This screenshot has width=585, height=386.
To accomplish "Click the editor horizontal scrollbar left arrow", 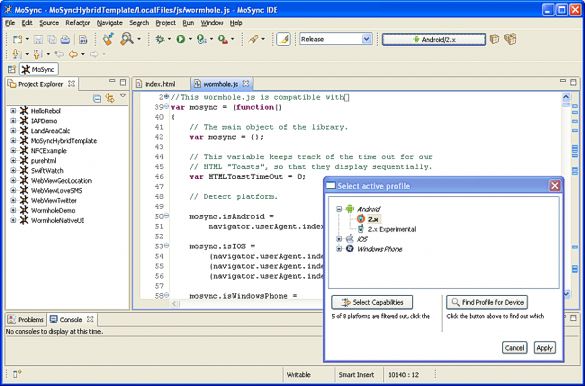I will [174, 304].
